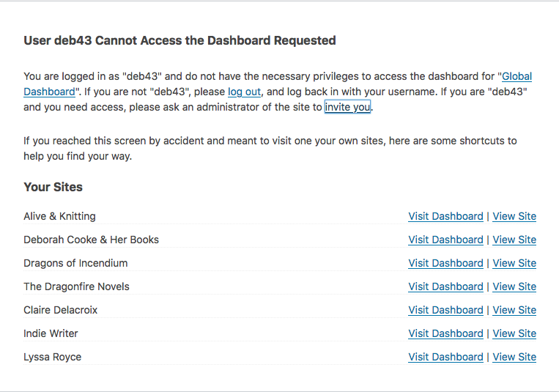
Task: Visit Dashboard for The Dragonfire Novels
Action: click(445, 286)
